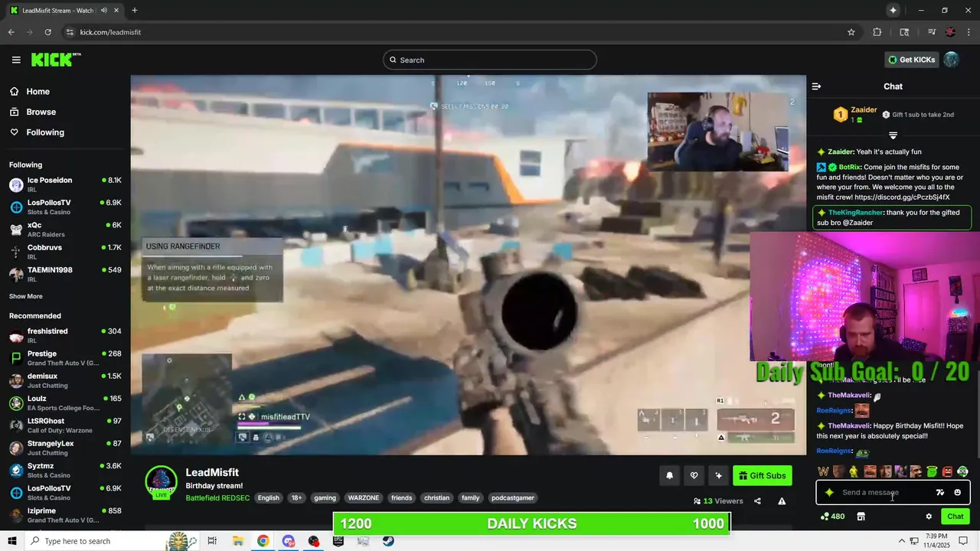Click the LeadMisfit streamer avatar
The height and width of the screenshot is (551, 980).
162,483
